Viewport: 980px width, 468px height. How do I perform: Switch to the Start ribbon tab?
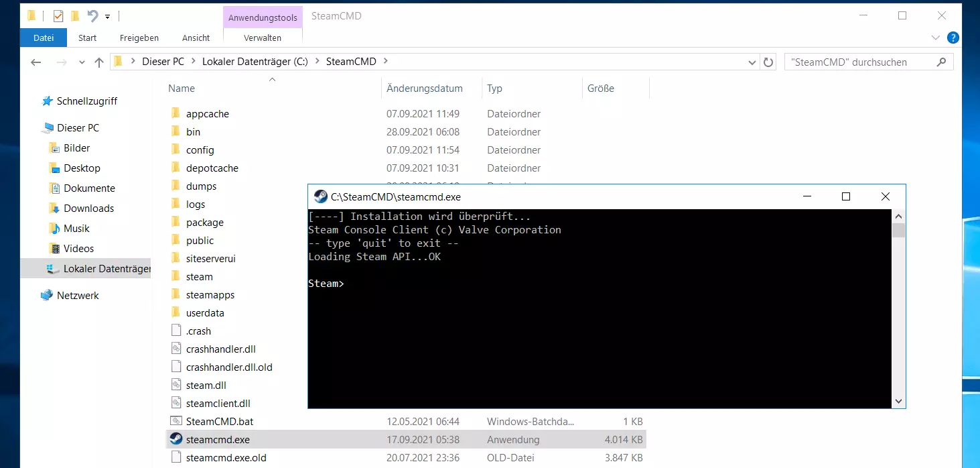pyautogui.click(x=87, y=38)
